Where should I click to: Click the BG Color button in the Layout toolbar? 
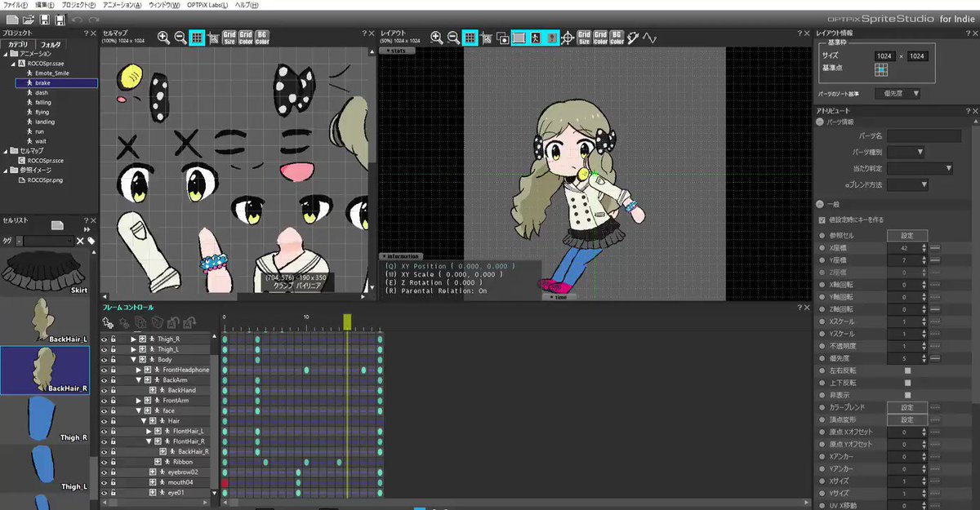tap(615, 37)
